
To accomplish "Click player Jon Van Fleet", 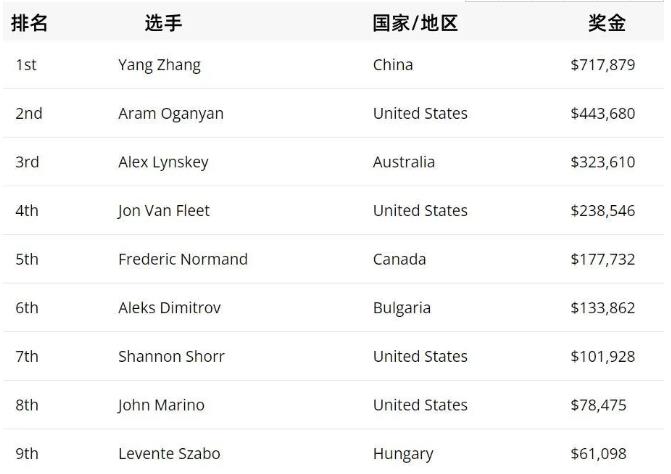I will pyautogui.click(x=164, y=211).
